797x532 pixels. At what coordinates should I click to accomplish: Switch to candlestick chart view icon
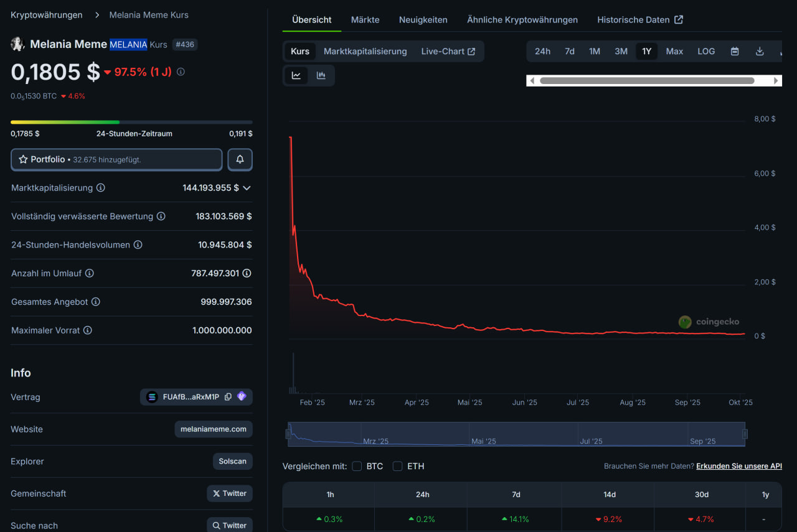click(x=321, y=75)
